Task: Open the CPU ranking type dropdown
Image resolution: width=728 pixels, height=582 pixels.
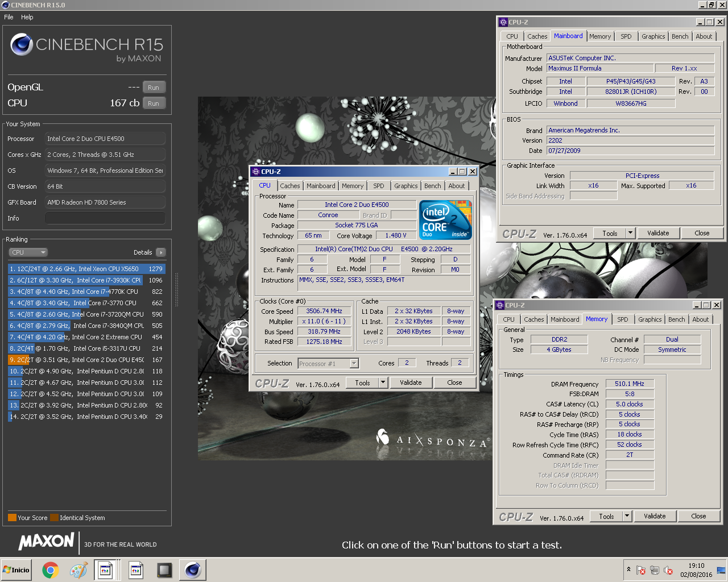Action: tap(28, 252)
